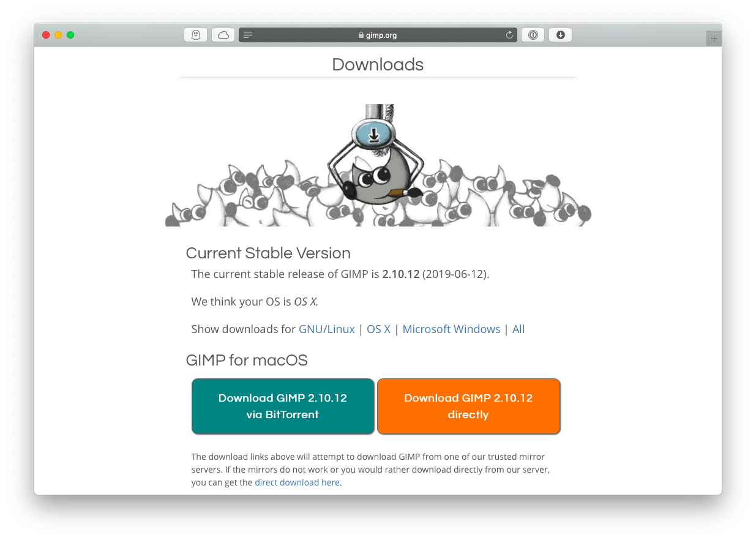Toggle Reader view icon in address bar

coord(248,35)
